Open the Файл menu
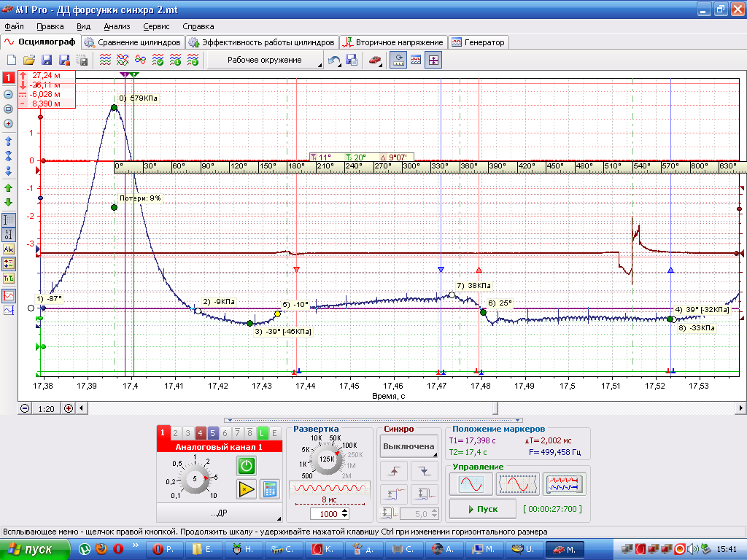Image resolution: width=747 pixels, height=560 pixels. pos(15,27)
